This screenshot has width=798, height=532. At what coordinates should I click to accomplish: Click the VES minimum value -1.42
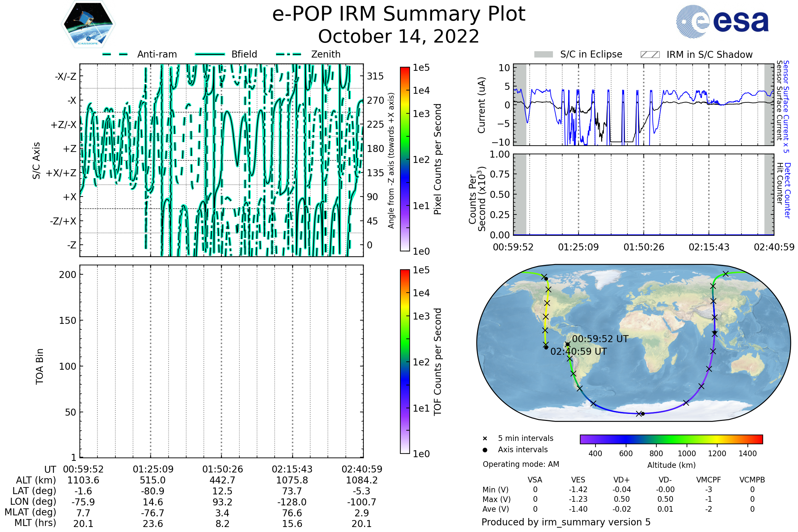tap(578, 489)
